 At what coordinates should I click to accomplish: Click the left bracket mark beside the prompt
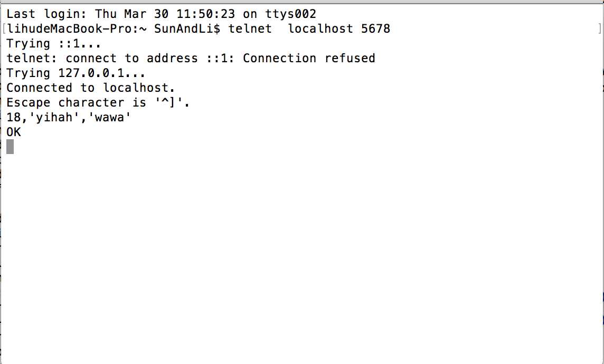point(4,29)
